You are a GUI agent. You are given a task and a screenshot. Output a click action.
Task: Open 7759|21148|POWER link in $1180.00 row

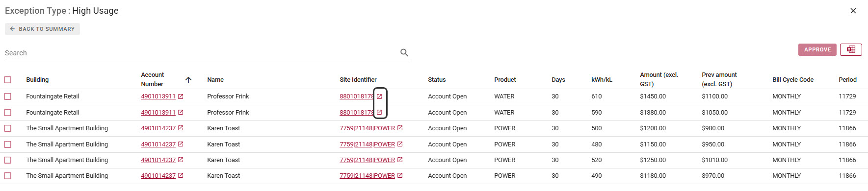367,176
